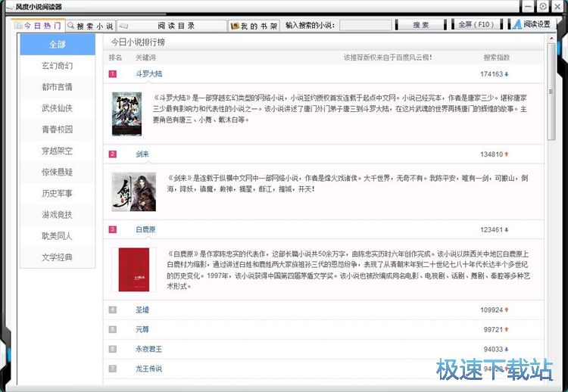Viewport: 568px width, 392px height.
Task: Select the 青春校园 category
Action: pos(58,129)
